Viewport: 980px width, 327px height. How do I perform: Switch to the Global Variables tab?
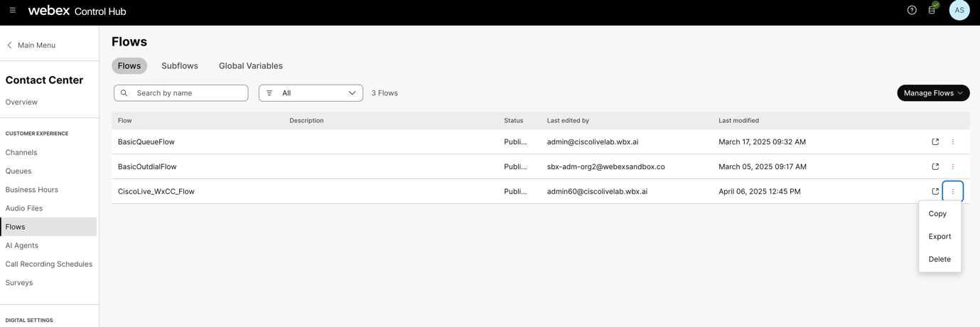[250, 66]
